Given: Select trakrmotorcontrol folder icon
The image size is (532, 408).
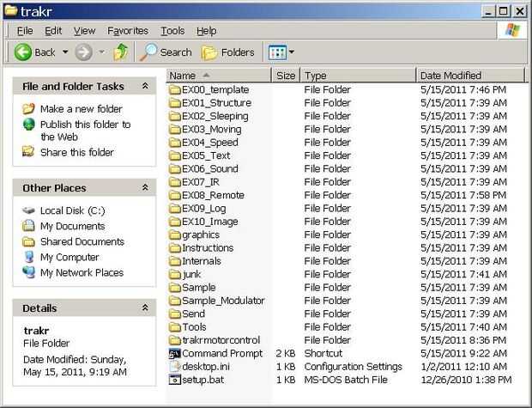Looking at the screenshot, I should (x=175, y=340).
